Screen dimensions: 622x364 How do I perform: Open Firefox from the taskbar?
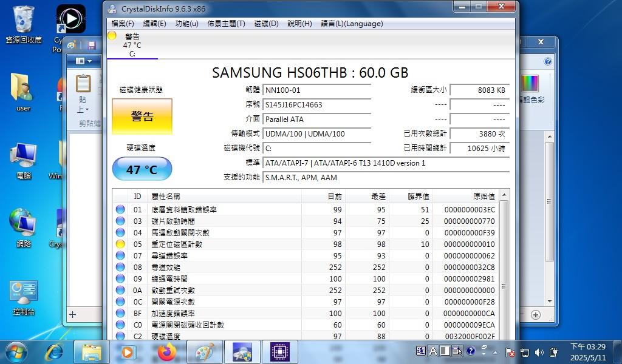tap(166, 351)
